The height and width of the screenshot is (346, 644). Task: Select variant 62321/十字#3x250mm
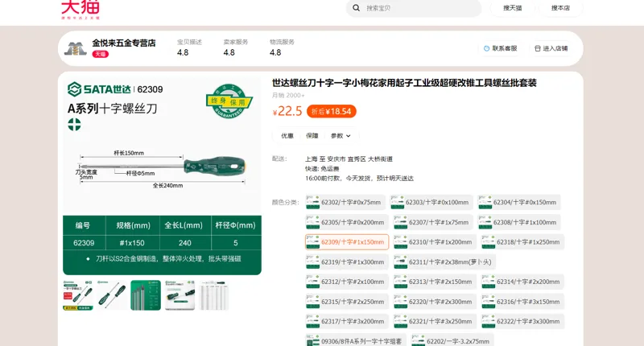click(x=435, y=321)
